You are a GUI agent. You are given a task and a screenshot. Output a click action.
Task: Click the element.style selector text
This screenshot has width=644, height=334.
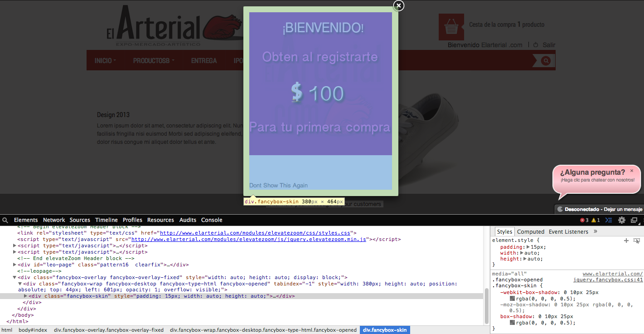pyautogui.click(x=514, y=241)
